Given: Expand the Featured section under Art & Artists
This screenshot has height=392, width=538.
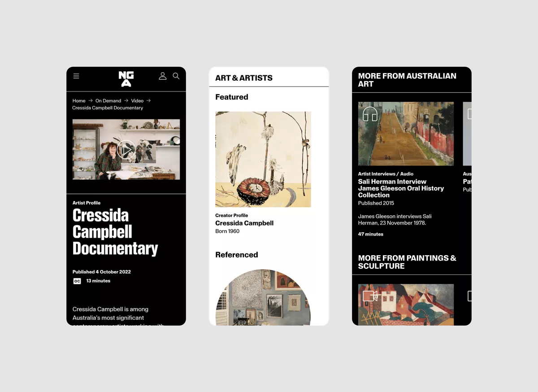Looking at the screenshot, I should pyautogui.click(x=231, y=97).
